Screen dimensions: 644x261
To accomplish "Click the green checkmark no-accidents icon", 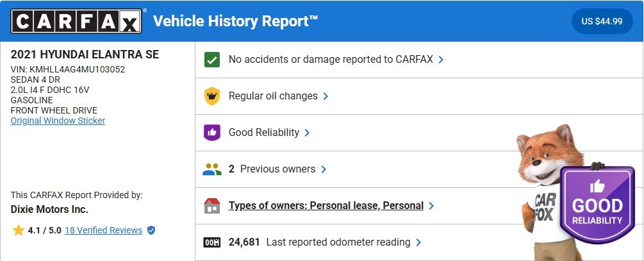I will pyautogui.click(x=211, y=60).
